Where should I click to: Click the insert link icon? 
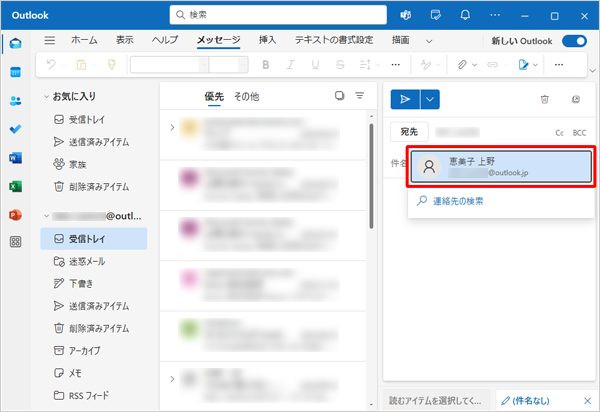click(492, 65)
